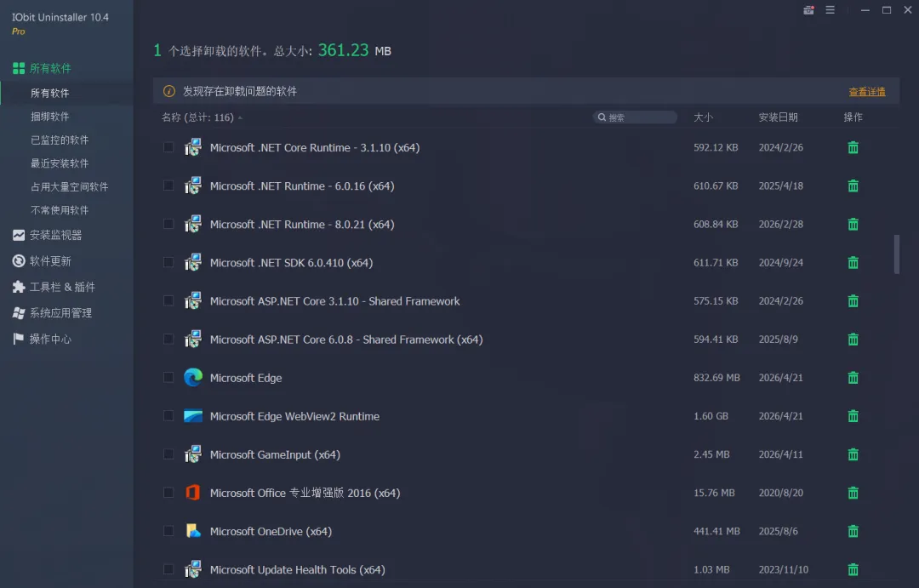Screen dimensions: 919x588
Task: Select Microsoft ASP.NET Core 6.0.8 Shared Framework row text
Action: 346,340
